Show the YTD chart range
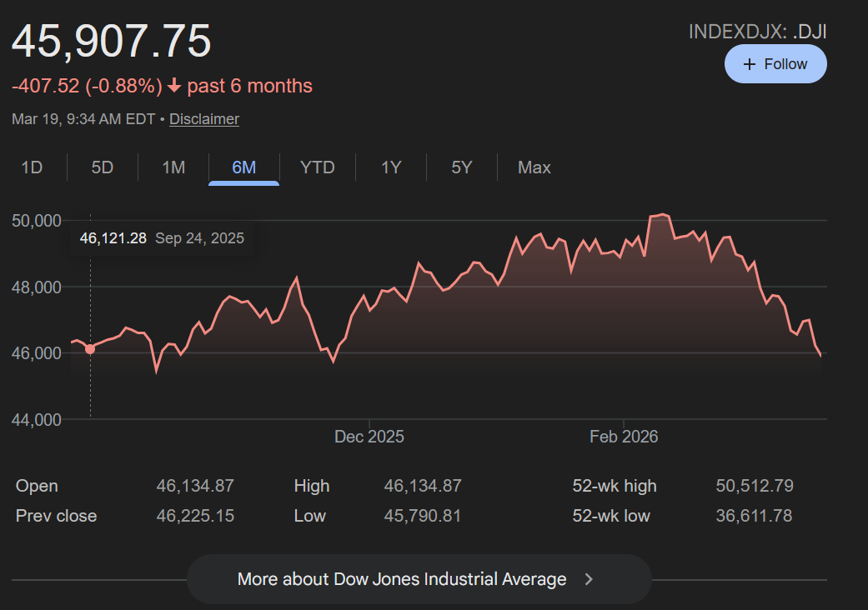This screenshot has width=868, height=610. pyautogui.click(x=317, y=167)
